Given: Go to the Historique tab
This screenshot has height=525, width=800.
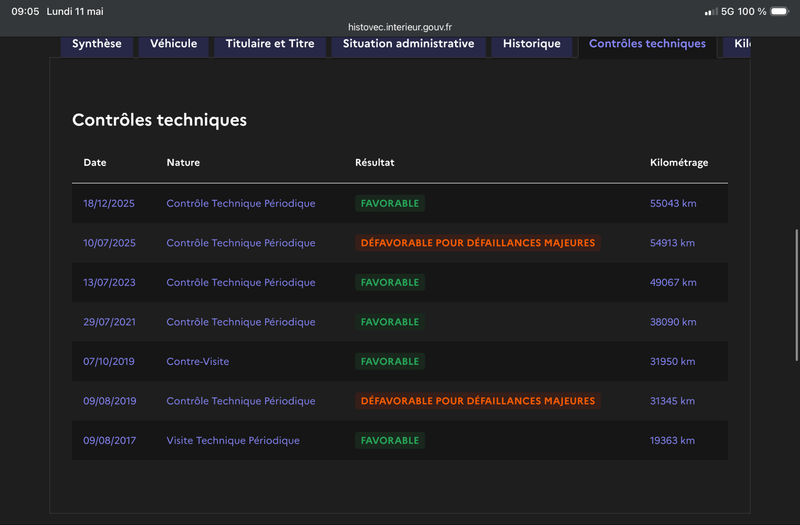Looking at the screenshot, I should (x=532, y=44).
